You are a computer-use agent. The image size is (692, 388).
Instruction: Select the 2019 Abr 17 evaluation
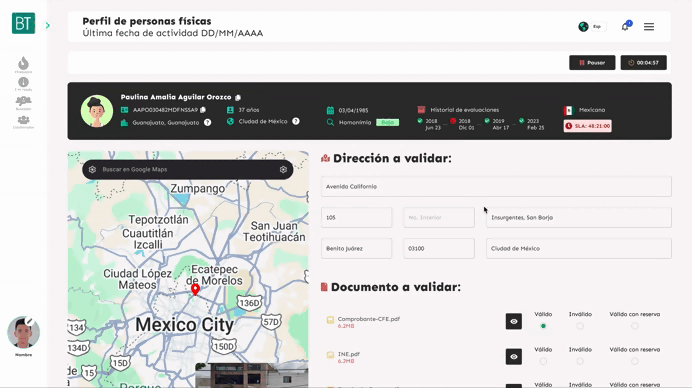496,124
